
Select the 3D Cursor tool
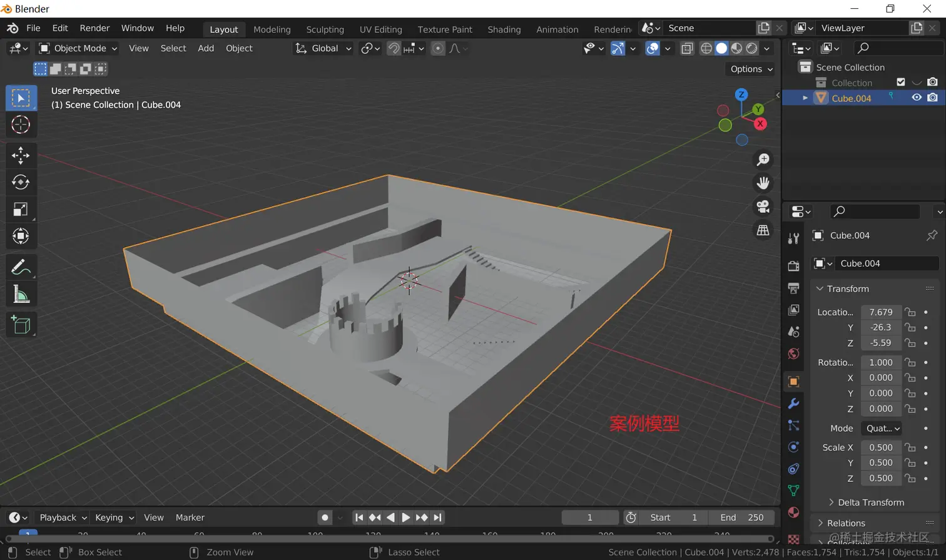[x=21, y=125]
